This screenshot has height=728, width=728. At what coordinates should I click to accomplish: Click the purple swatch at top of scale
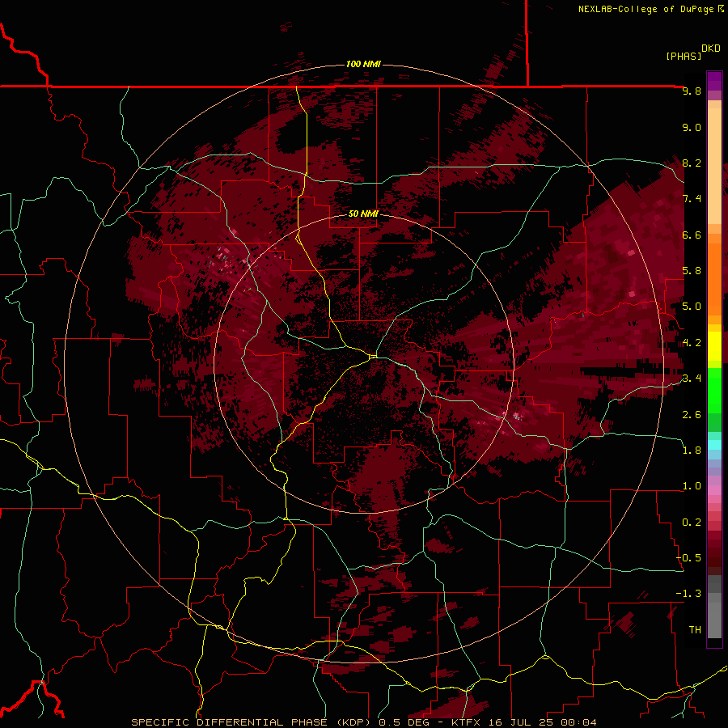714,81
